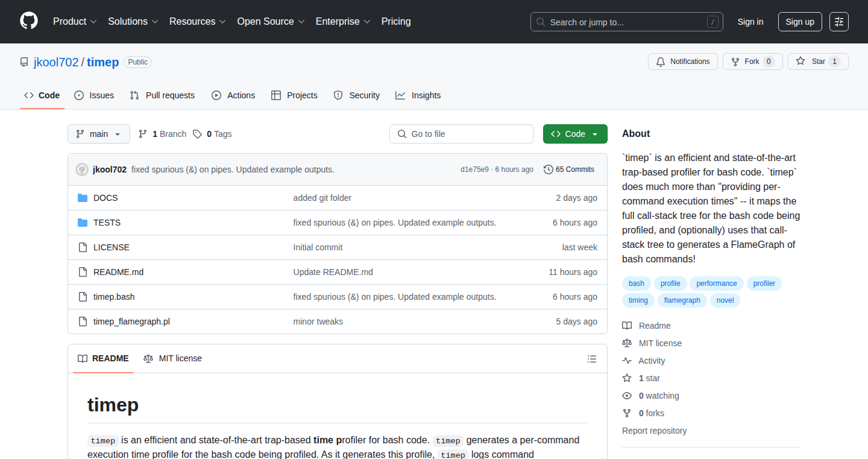Image resolution: width=868 pixels, height=459 pixels.
Task: Click the scale icon beside MIT license in About
Action: [627, 343]
